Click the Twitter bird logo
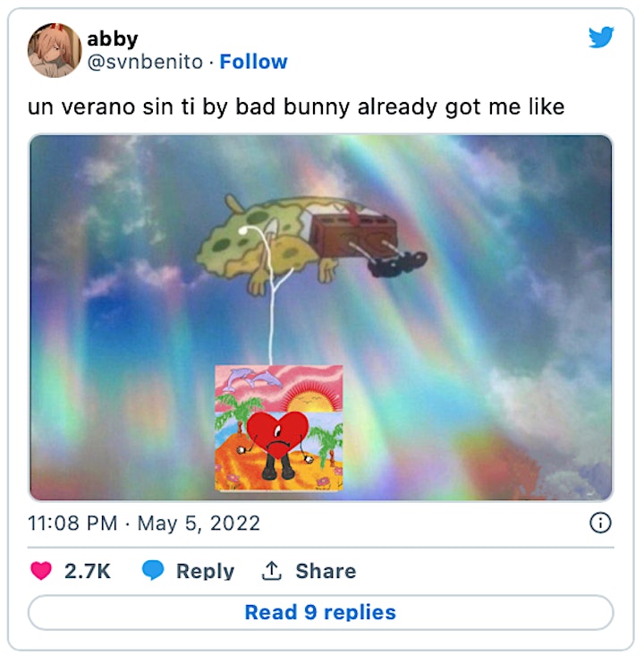644x656 pixels. [601, 38]
